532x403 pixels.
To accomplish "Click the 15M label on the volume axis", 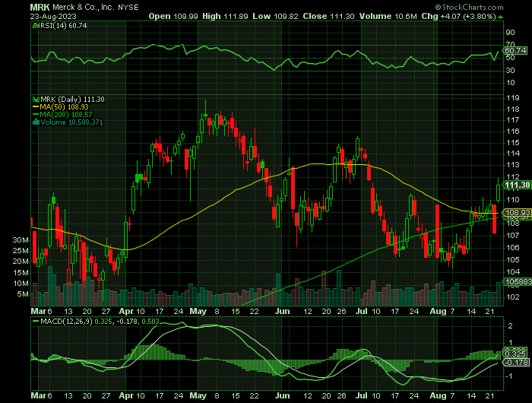I will [x=21, y=273].
